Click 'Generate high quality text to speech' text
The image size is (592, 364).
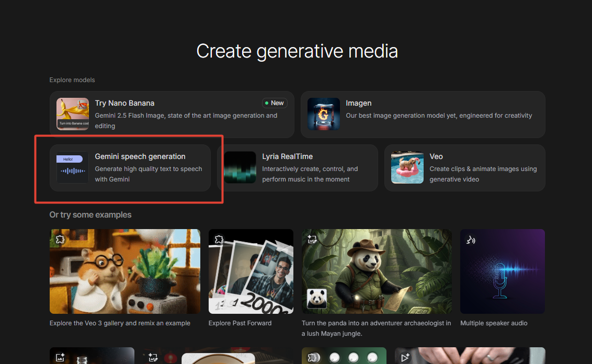click(149, 174)
